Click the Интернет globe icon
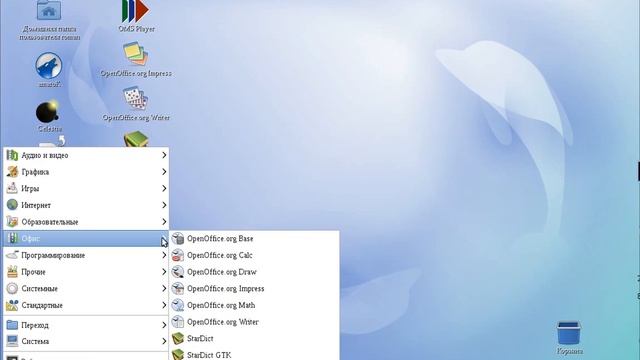Screen dimensions: 640x360 click(x=12, y=205)
